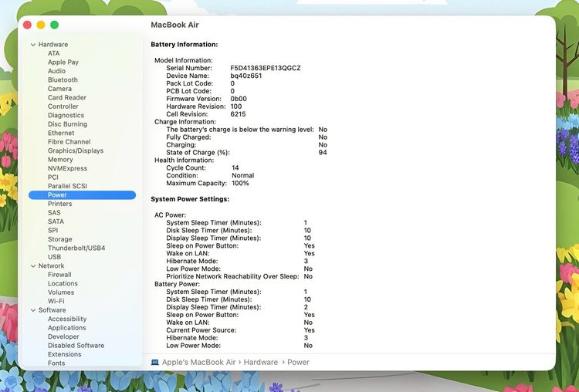Click the MacBook Air window title
This screenshot has height=392, width=579.
click(174, 25)
